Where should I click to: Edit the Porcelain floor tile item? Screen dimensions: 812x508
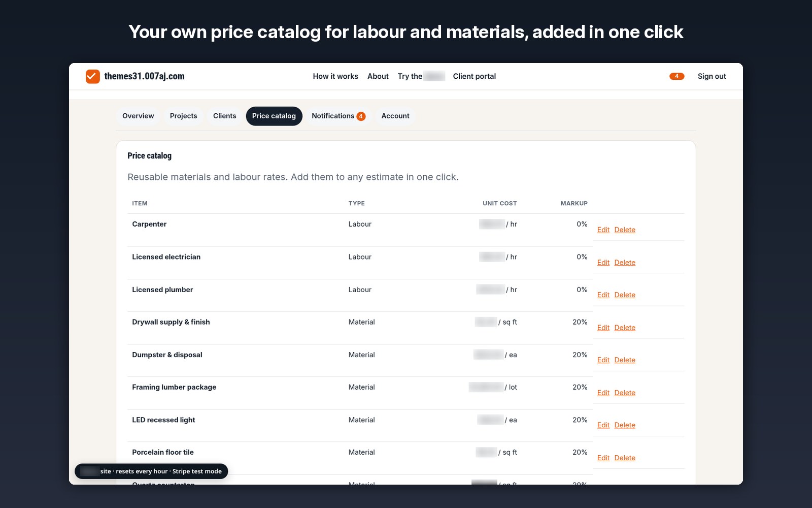coord(603,458)
